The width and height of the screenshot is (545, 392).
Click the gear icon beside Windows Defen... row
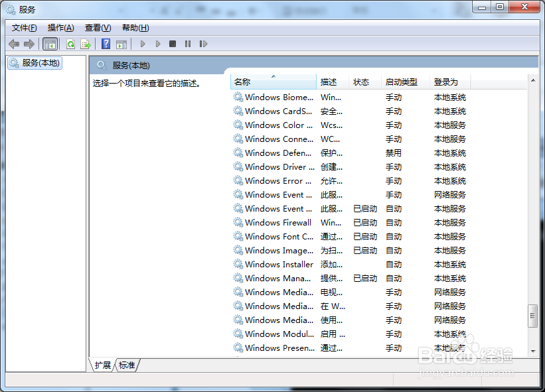(x=238, y=153)
